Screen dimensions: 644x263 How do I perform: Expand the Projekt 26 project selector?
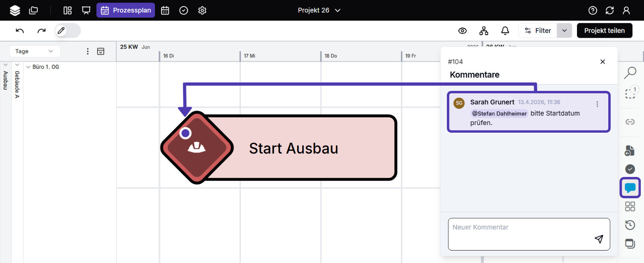pyautogui.click(x=319, y=10)
